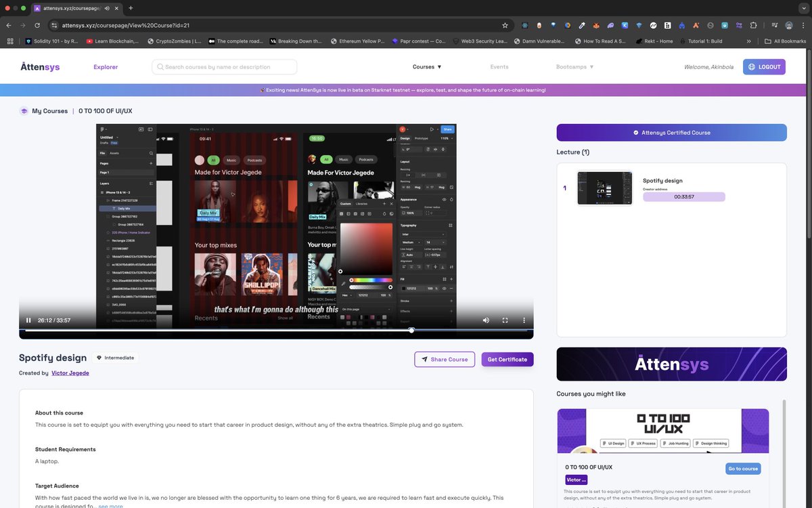Open the Victor Jegede creator link
The height and width of the screenshot is (508, 812).
click(70, 373)
